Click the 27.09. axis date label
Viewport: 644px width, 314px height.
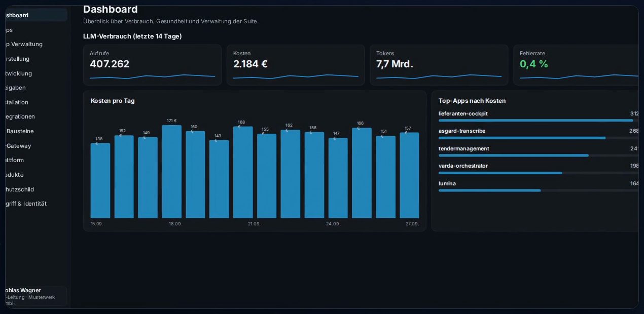tap(412, 224)
